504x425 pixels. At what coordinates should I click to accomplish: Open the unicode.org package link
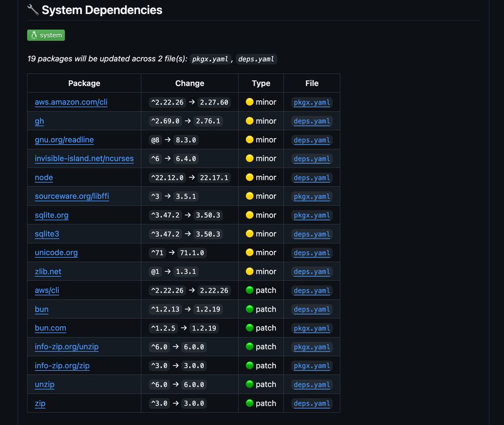point(56,252)
